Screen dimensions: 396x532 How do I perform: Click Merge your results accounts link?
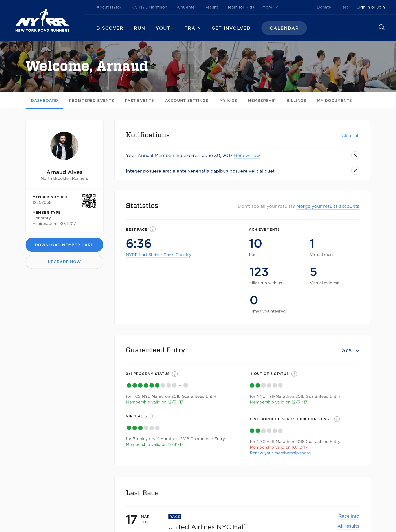tap(328, 206)
